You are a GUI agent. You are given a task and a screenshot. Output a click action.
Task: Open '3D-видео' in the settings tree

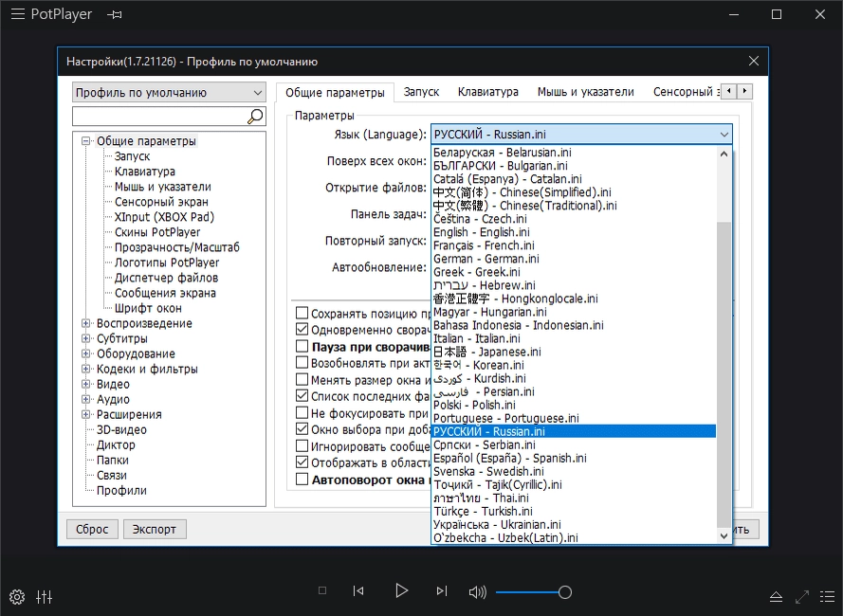[x=121, y=429]
